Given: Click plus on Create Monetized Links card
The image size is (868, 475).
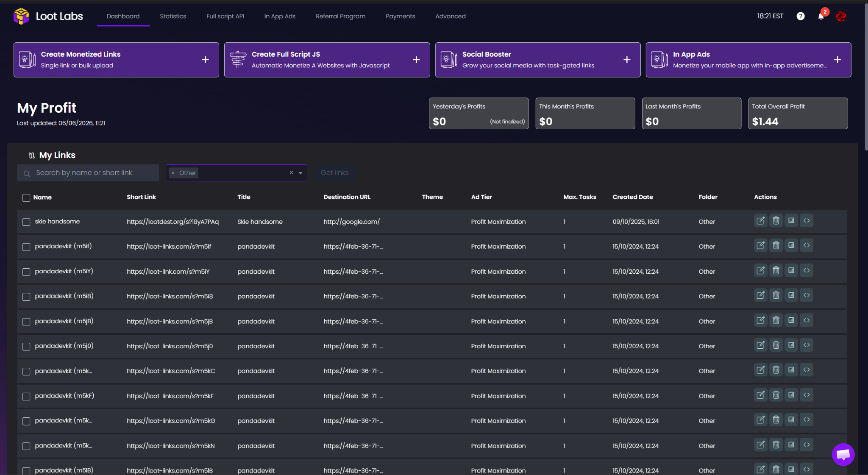Looking at the screenshot, I should (205, 60).
